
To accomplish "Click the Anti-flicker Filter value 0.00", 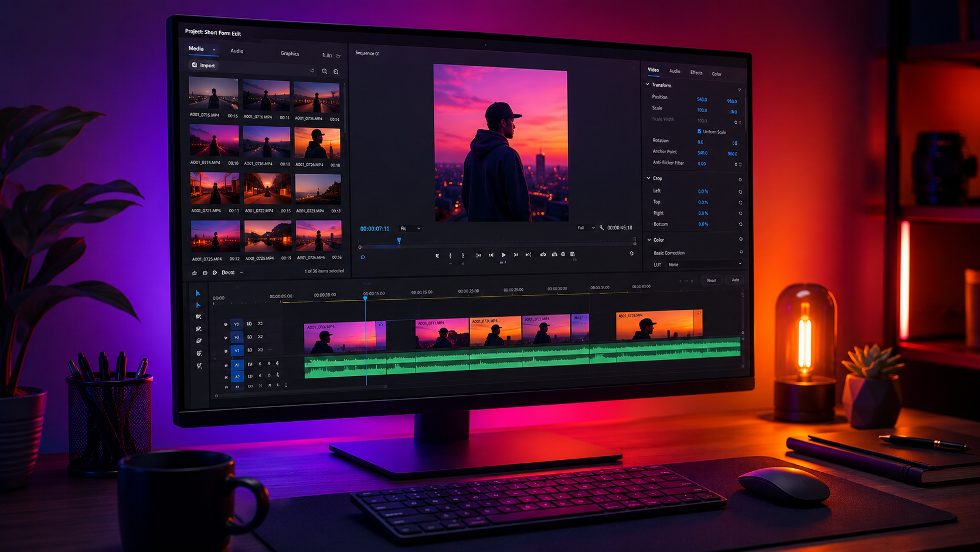I will [702, 164].
